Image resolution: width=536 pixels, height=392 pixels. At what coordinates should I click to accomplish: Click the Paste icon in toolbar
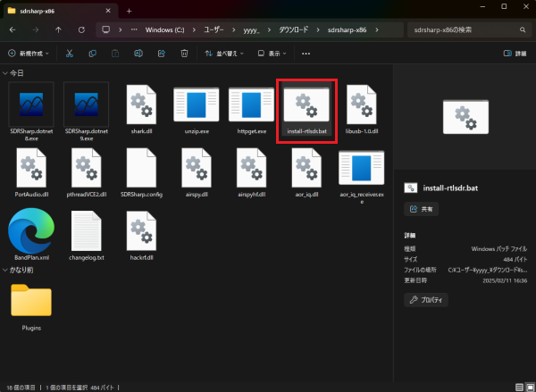[115, 54]
